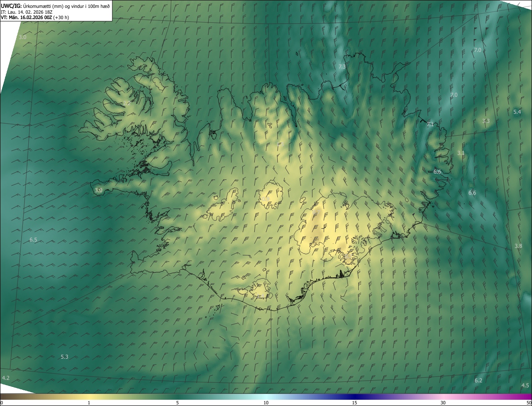Click the 3.1 value label

tap(461, 153)
